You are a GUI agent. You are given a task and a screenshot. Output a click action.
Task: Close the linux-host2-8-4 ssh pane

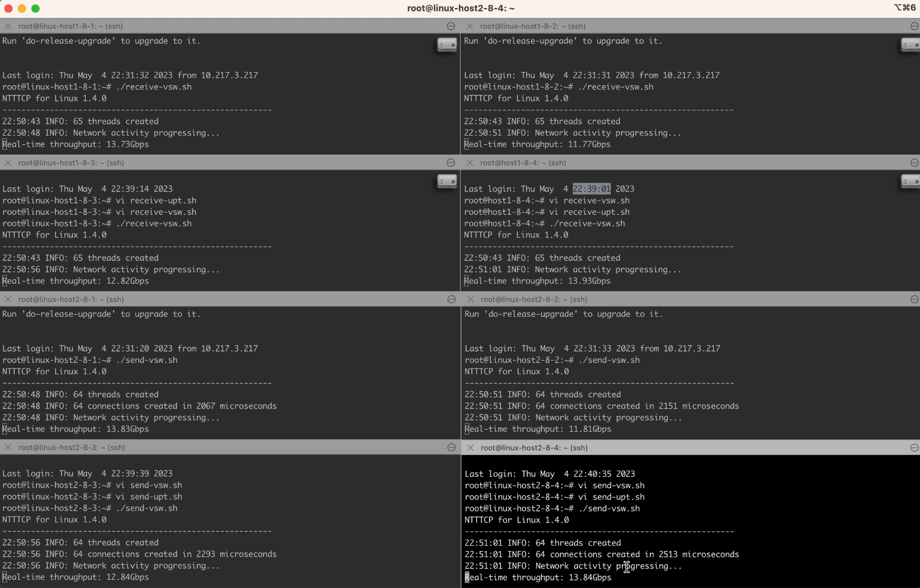[470, 448]
